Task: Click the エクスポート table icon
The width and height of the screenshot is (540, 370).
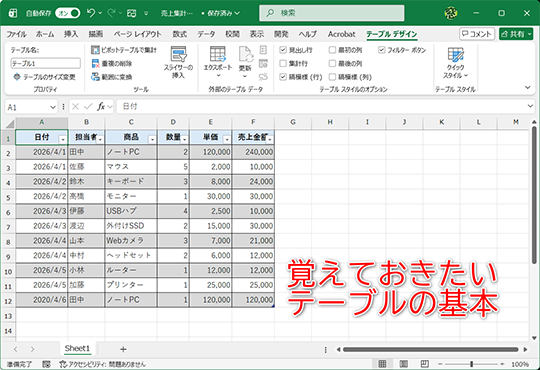Action: 218,54
